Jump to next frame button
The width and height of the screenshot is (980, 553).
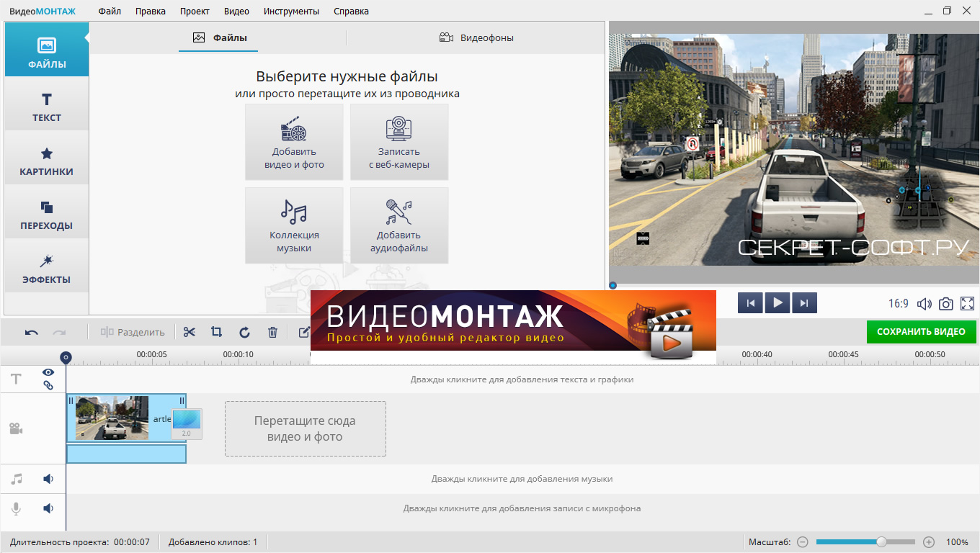click(804, 303)
